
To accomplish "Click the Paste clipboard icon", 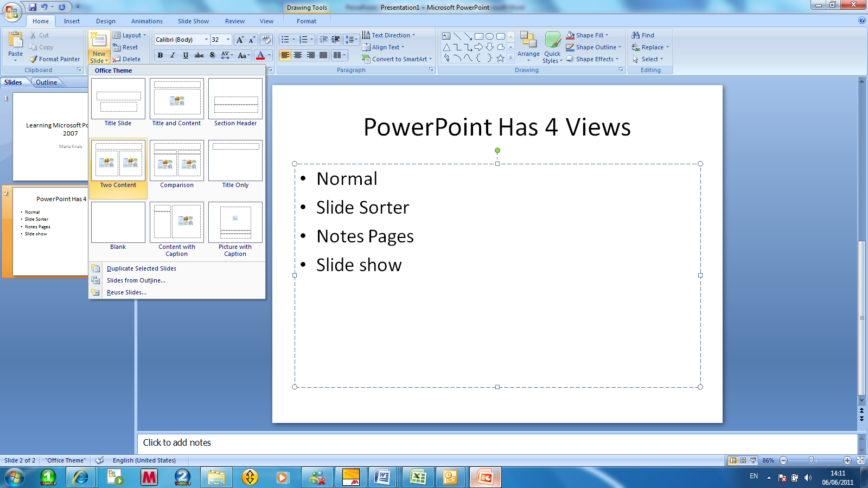I will coord(16,41).
